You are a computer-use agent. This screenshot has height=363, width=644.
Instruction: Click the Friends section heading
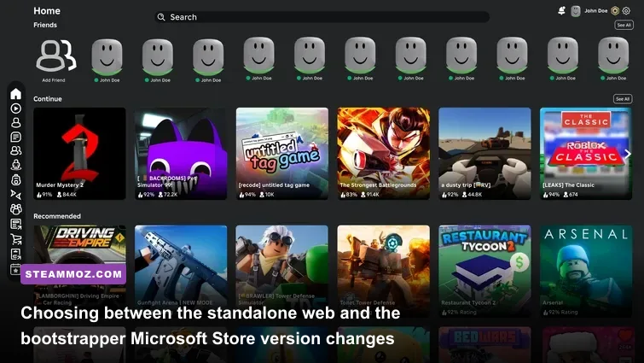(45, 25)
